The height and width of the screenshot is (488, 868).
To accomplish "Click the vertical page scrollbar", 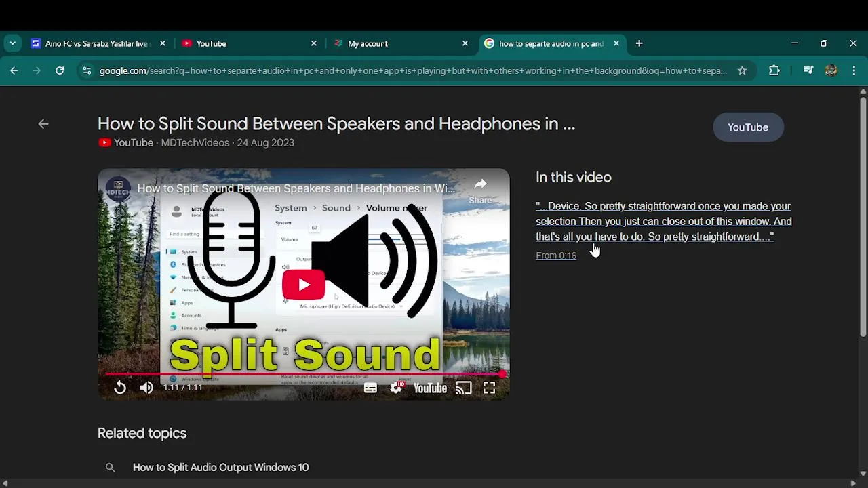I will pyautogui.click(x=863, y=217).
